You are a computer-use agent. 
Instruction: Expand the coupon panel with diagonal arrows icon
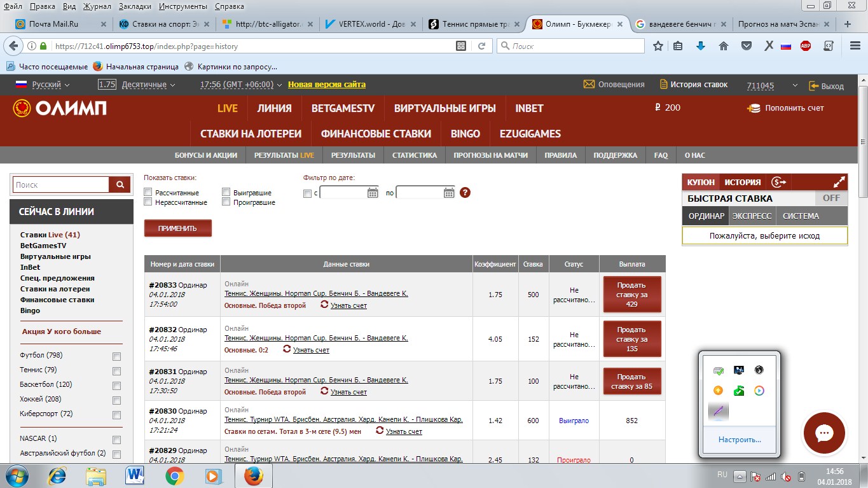point(838,181)
